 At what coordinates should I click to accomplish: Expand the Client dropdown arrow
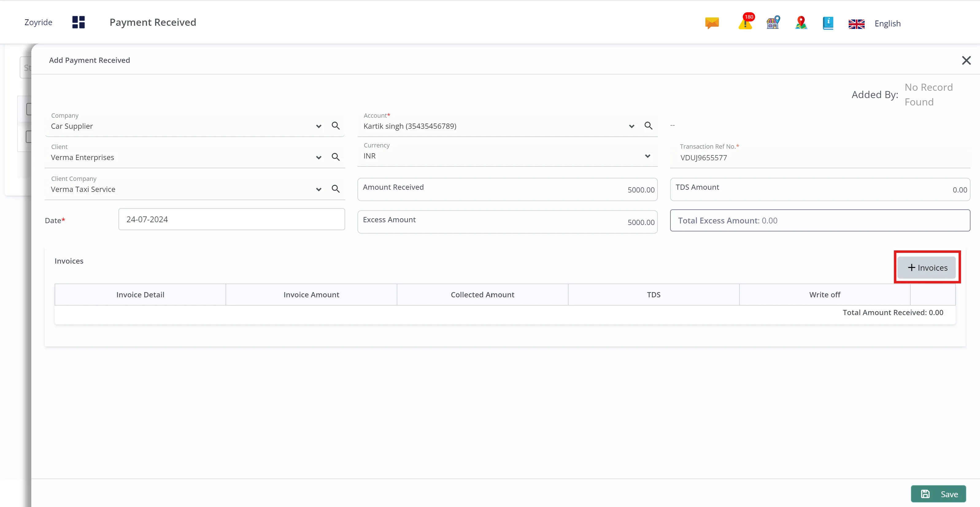pos(318,157)
